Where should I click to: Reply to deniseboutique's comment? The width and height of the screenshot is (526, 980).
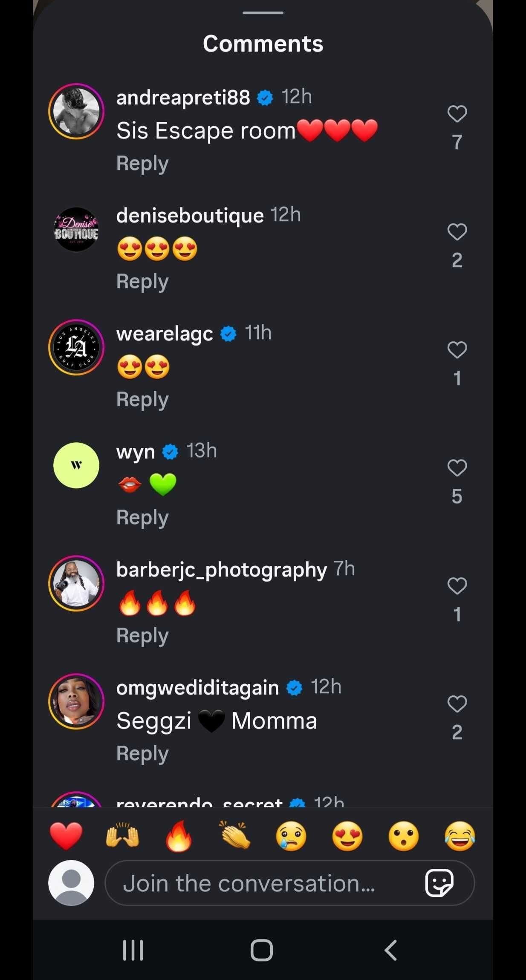[x=142, y=281]
